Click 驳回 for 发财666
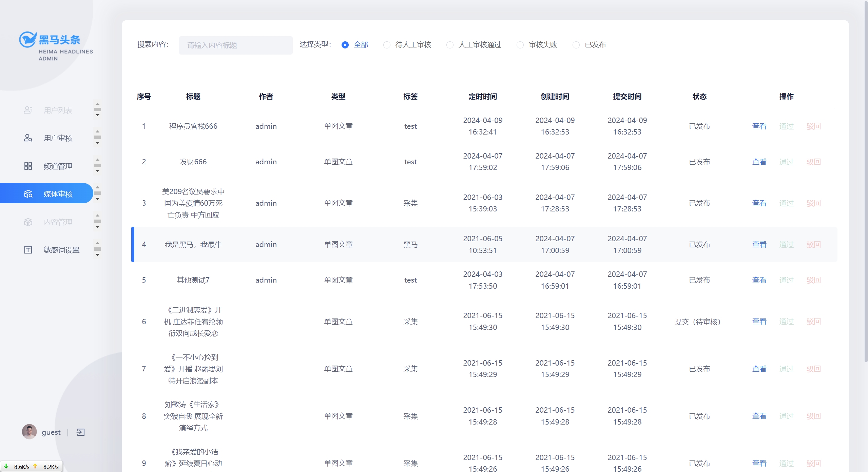 (x=813, y=162)
